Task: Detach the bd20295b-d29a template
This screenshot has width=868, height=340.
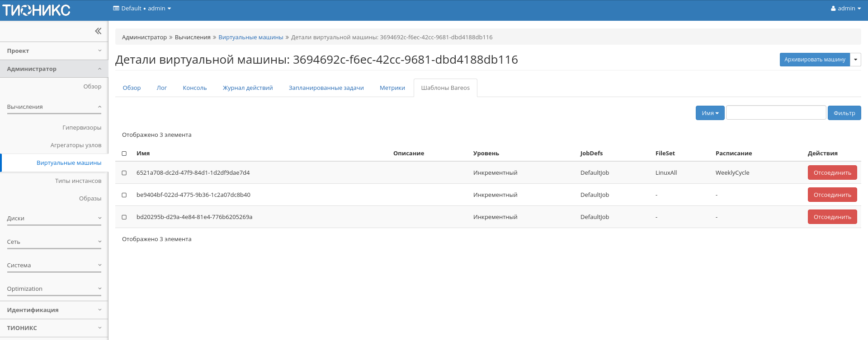Action: pyautogui.click(x=832, y=217)
